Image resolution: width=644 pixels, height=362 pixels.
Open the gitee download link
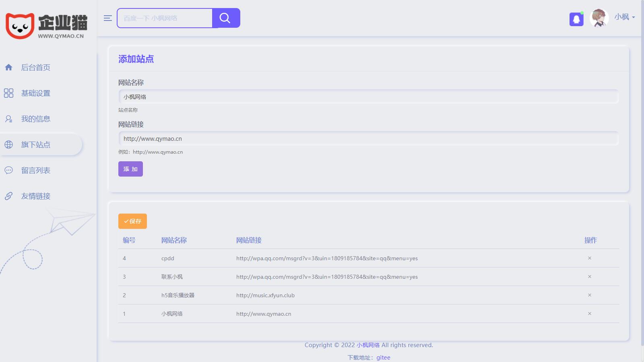tap(383, 358)
